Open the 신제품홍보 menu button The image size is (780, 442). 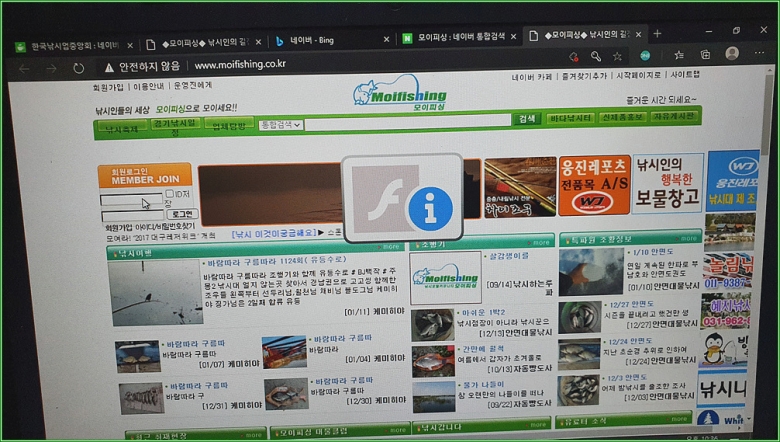622,117
